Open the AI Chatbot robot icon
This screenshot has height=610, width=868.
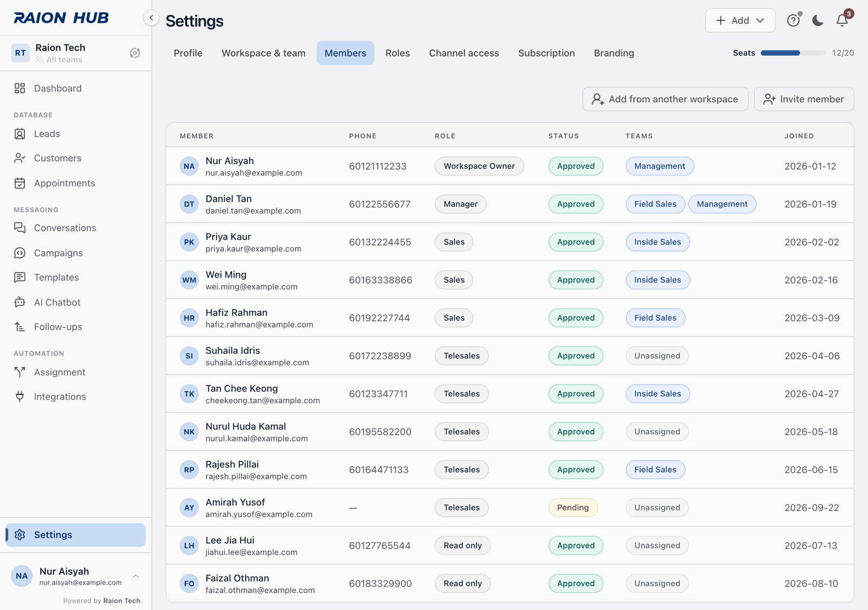20,302
